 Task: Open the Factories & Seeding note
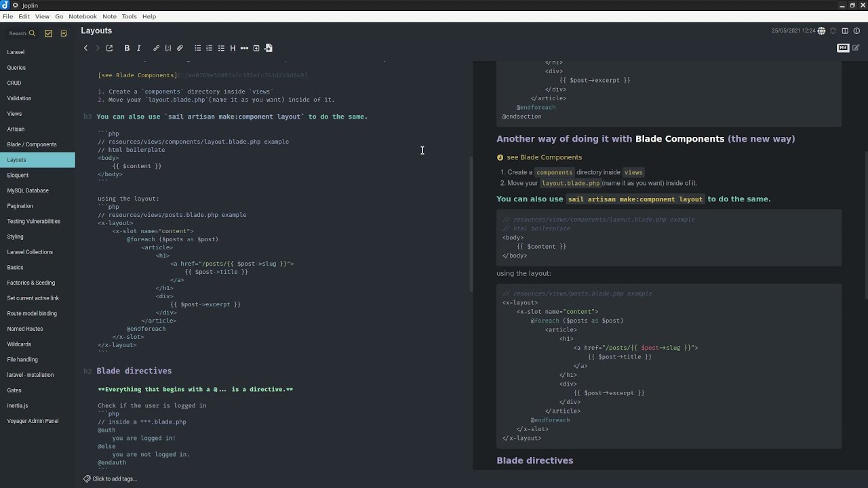pos(37,283)
